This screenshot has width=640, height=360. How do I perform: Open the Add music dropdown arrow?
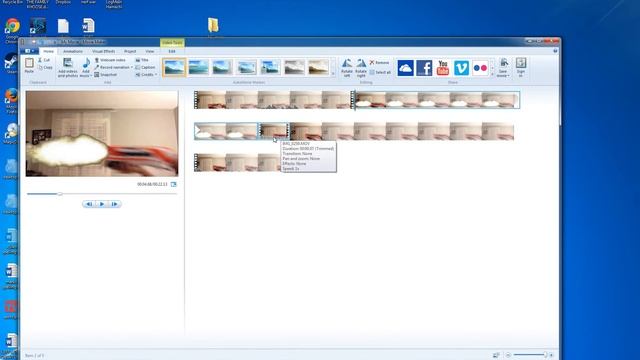[x=91, y=76]
